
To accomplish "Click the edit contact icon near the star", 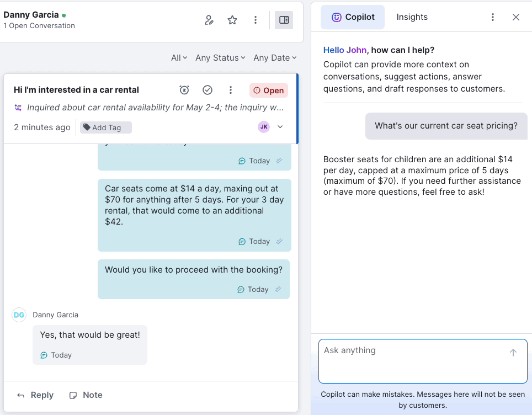I will [209, 19].
